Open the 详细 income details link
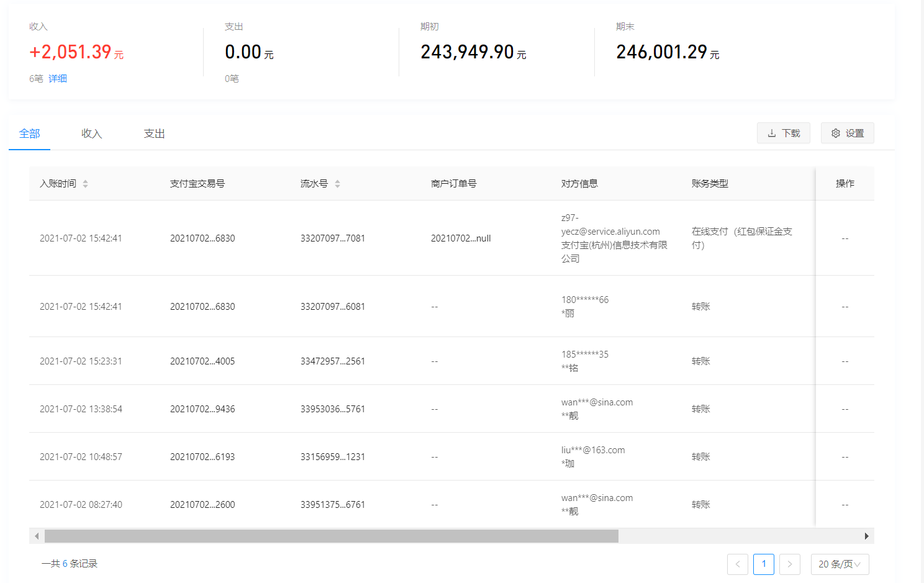 pyautogui.click(x=58, y=79)
